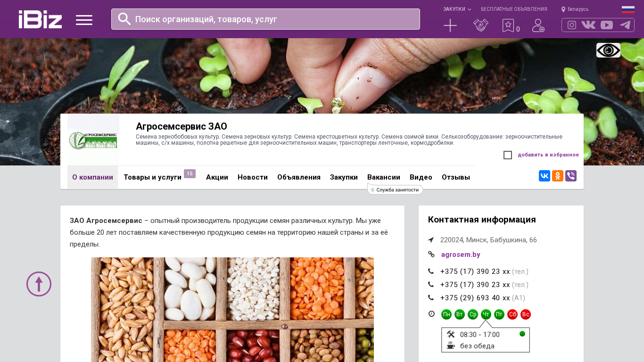Click the search field for organizations
This screenshot has width=644, height=362.
click(x=265, y=19)
